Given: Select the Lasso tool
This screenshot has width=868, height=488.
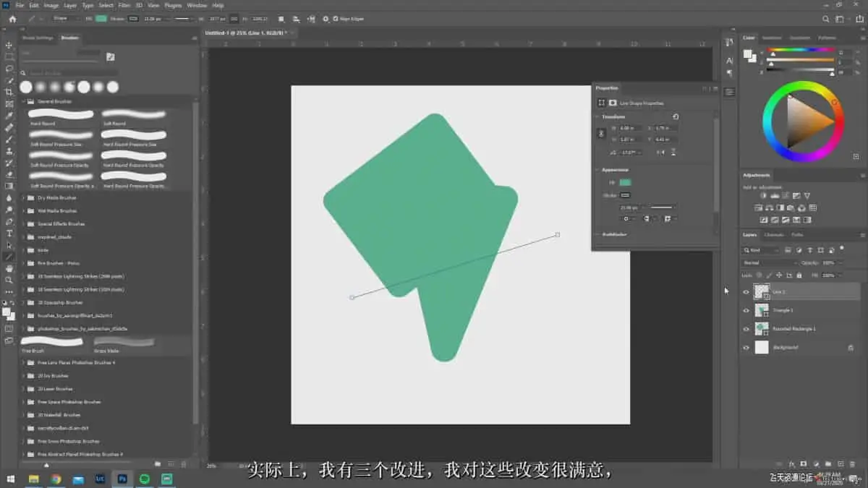Looking at the screenshot, I should 9,68.
